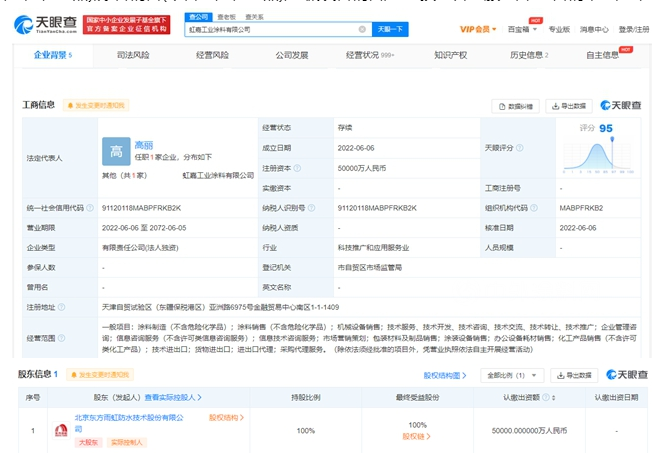Switch to the 司法风险 tab
The image size is (669, 462).
pyautogui.click(x=133, y=55)
